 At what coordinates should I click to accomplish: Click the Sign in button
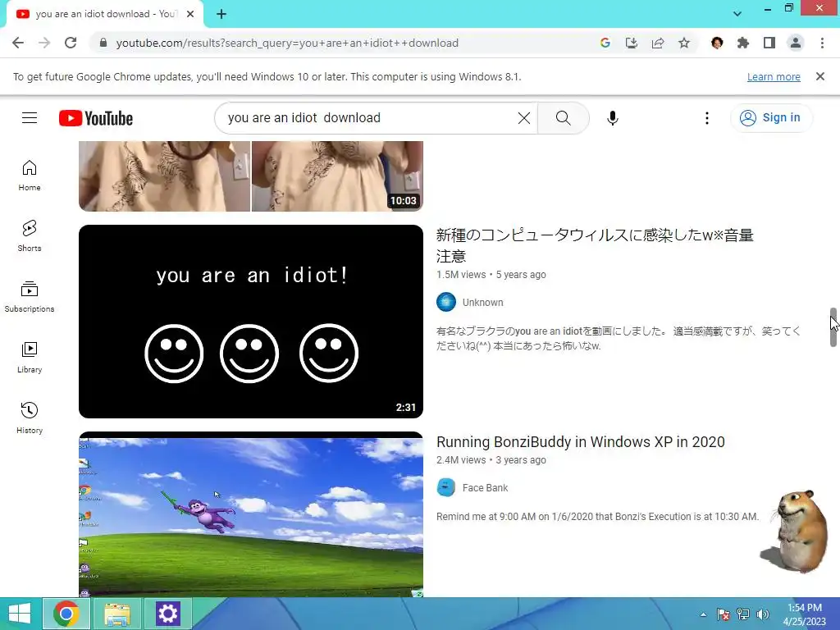(x=771, y=118)
